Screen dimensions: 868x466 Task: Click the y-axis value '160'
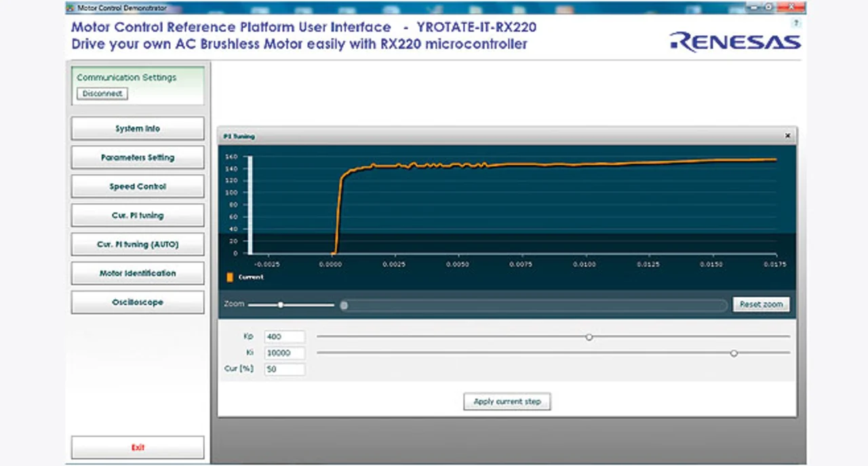(x=231, y=157)
